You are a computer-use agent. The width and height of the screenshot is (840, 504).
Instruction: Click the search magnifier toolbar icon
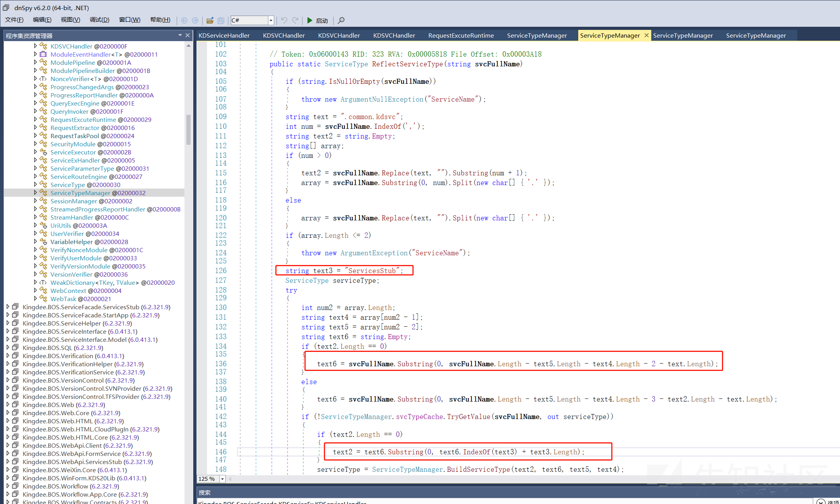(x=341, y=20)
